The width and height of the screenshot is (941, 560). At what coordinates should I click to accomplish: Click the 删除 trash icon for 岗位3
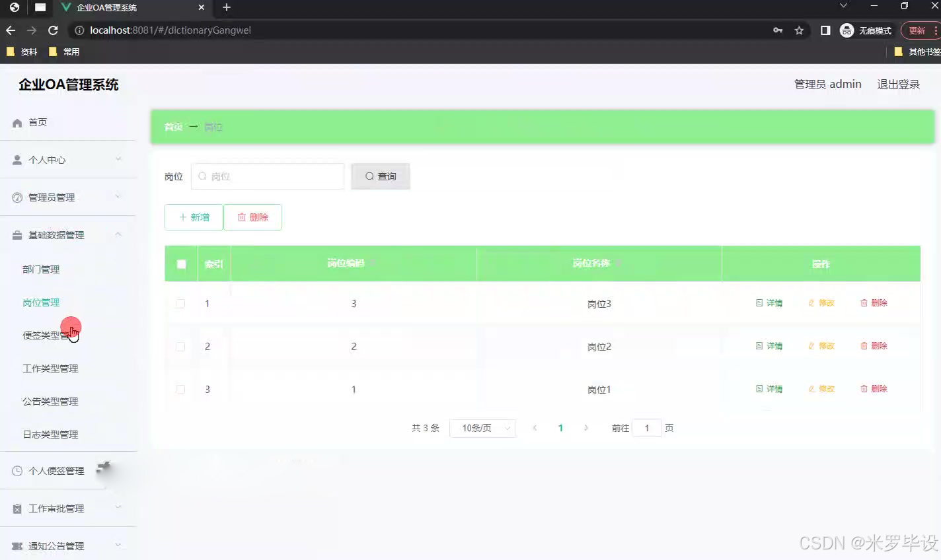(864, 303)
